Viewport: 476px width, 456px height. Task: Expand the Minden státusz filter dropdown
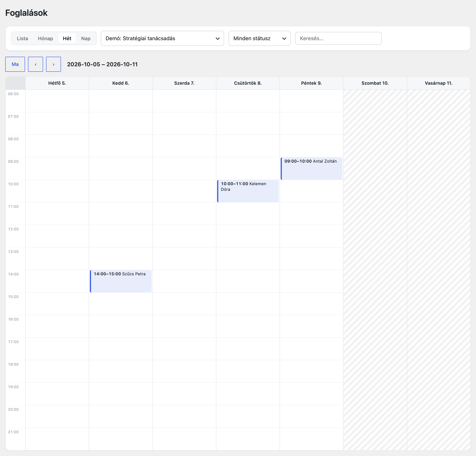click(259, 38)
